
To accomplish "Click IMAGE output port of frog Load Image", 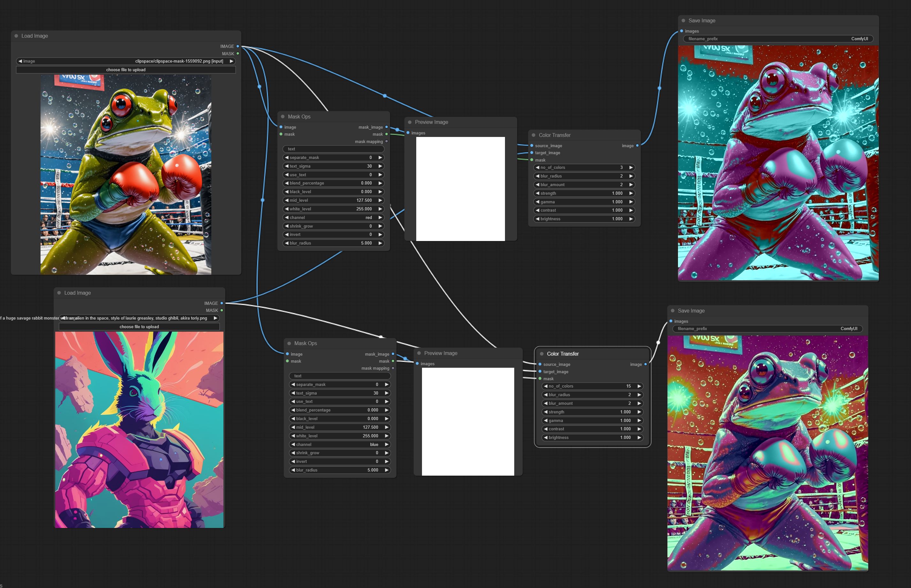I will (237, 46).
